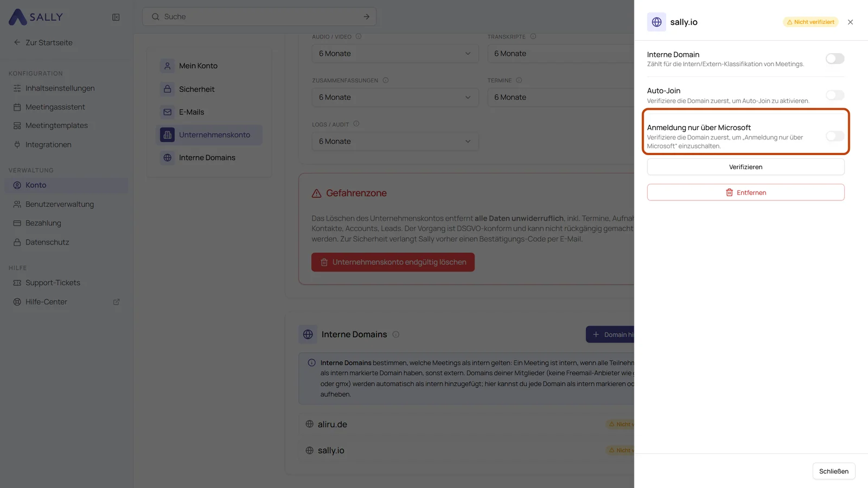Screen dimensions: 868x488
Task: Open Sicherheit settings section
Action: (x=209, y=89)
